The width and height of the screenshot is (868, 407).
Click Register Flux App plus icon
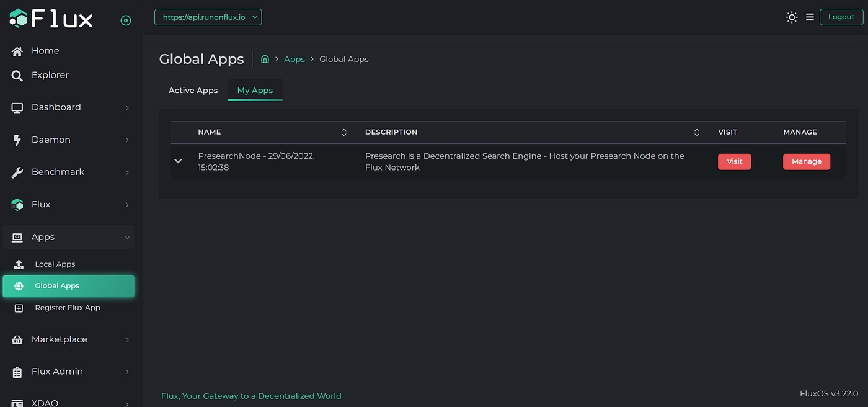[x=19, y=308]
